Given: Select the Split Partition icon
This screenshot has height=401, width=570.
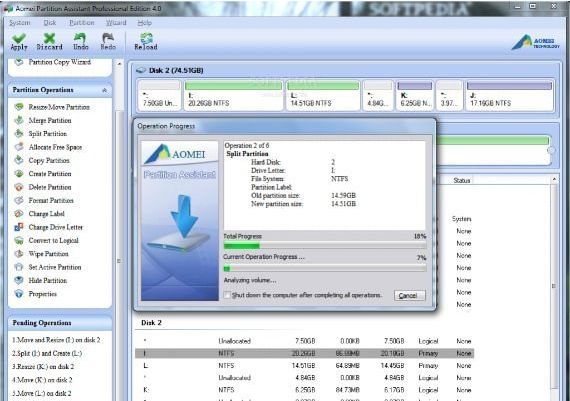Looking at the screenshot, I should click(19, 133).
